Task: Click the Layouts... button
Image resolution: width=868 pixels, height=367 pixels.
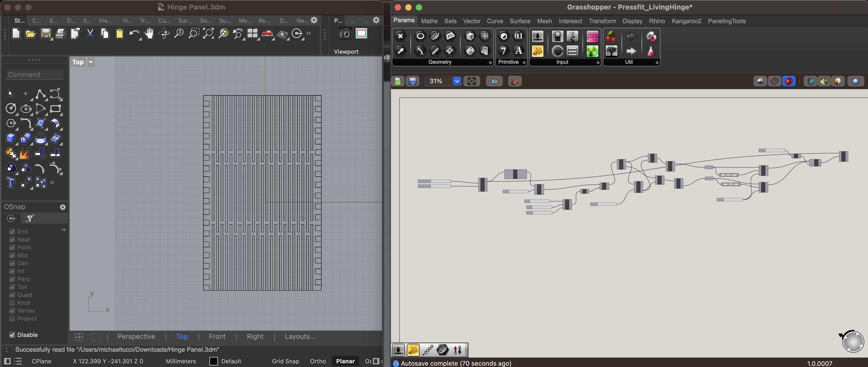Action: click(300, 336)
